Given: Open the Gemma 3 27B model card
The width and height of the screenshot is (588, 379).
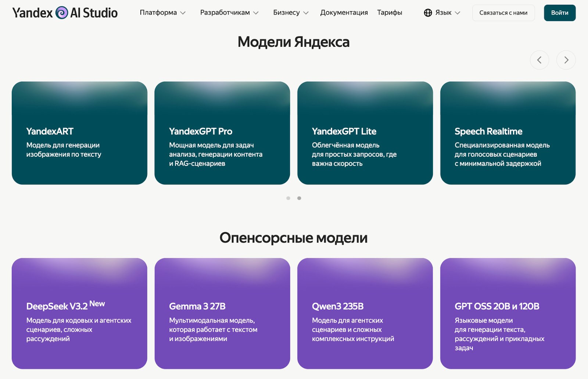Looking at the screenshot, I should click(222, 313).
